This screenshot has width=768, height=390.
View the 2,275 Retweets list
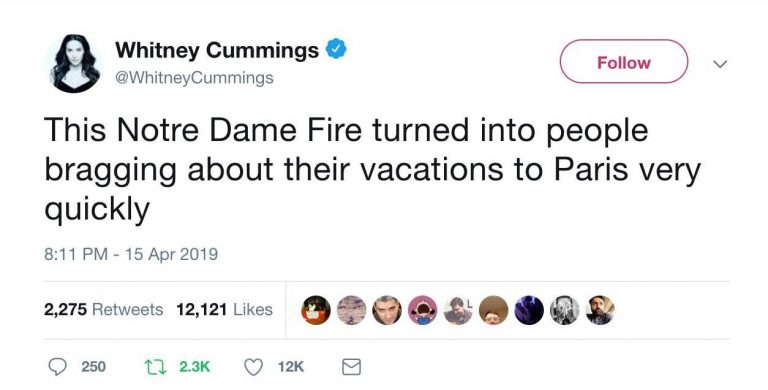[x=103, y=310]
